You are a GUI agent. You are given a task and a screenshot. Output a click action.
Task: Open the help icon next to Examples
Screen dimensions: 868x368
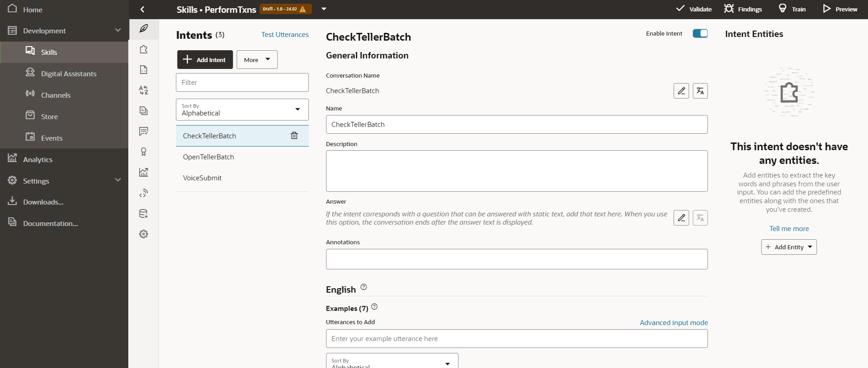click(374, 307)
